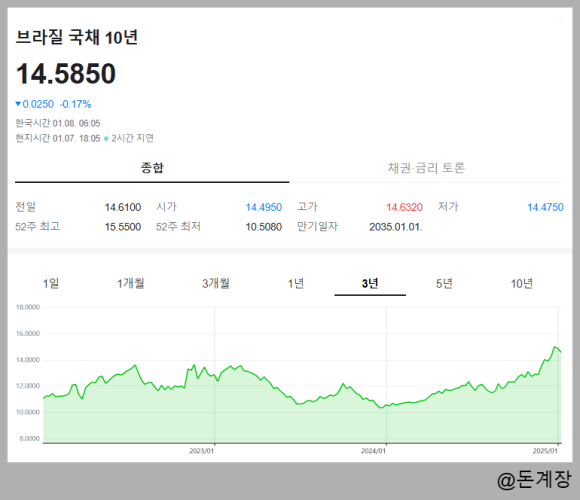580x500 pixels.
Task: Click the 고가 value 14.6320
Action: coord(404,207)
